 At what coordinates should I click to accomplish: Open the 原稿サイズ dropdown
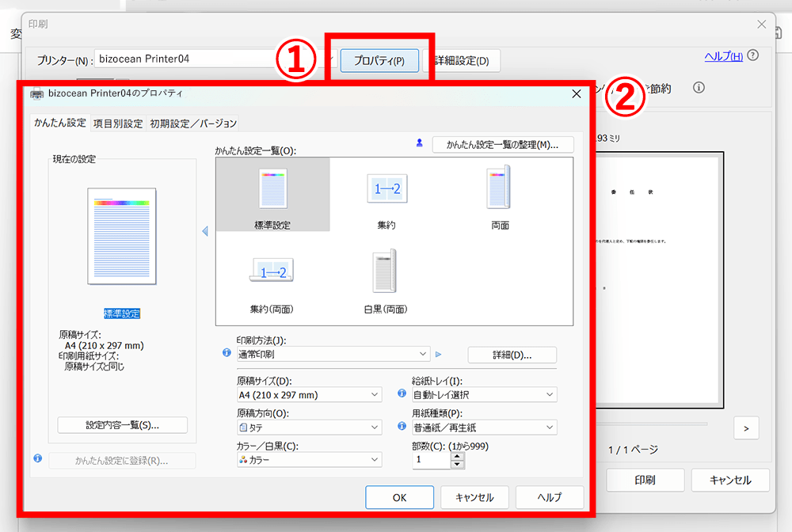click(309, 395)
